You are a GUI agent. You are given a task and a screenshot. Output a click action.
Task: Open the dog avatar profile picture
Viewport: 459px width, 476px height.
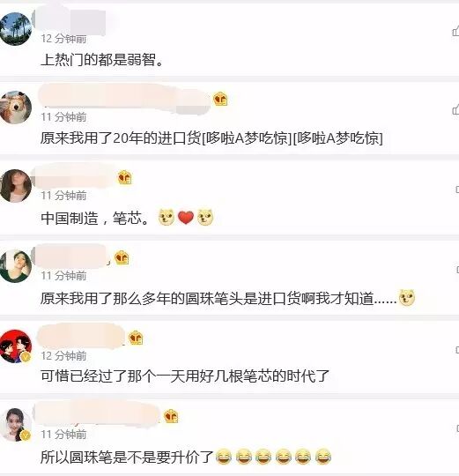tap(16, 108)
